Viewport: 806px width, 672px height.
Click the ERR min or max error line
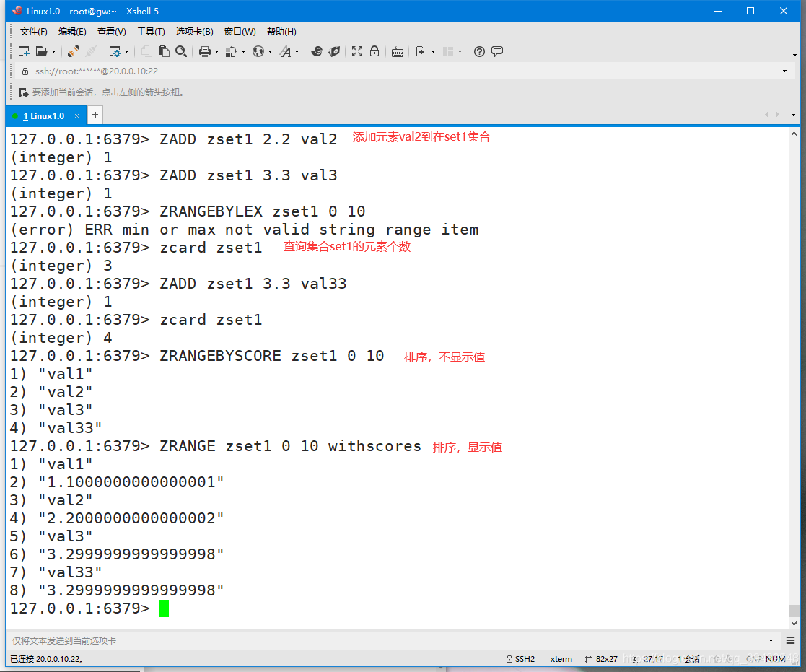click(245, 230)
